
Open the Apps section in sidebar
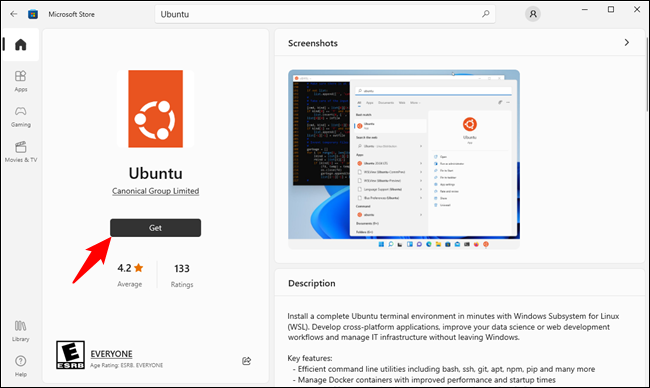click(x=20, y=81)
